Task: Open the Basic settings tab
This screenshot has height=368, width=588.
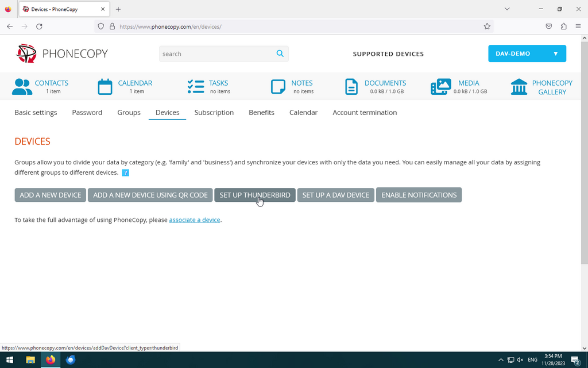Action: [x=36, y=113]
